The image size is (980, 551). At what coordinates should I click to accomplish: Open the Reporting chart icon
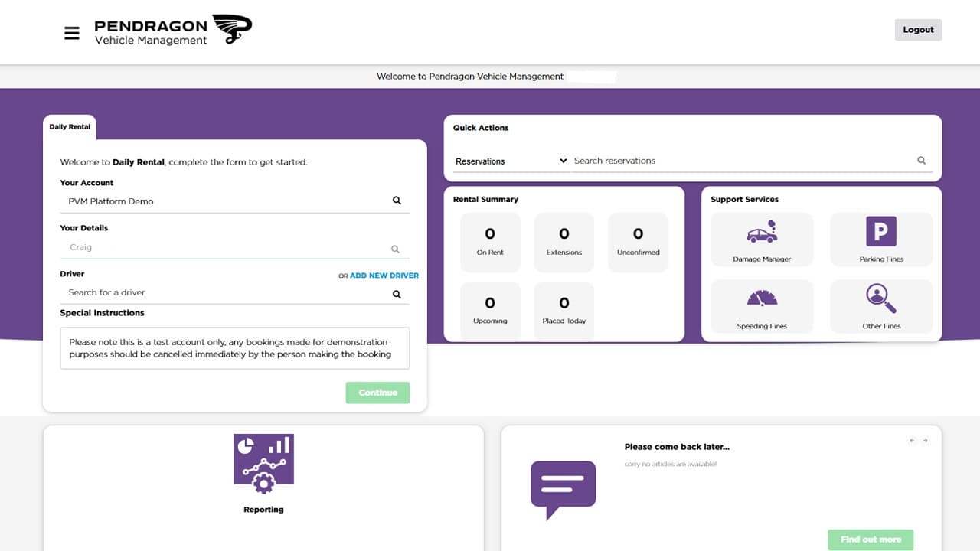[263, 460]
